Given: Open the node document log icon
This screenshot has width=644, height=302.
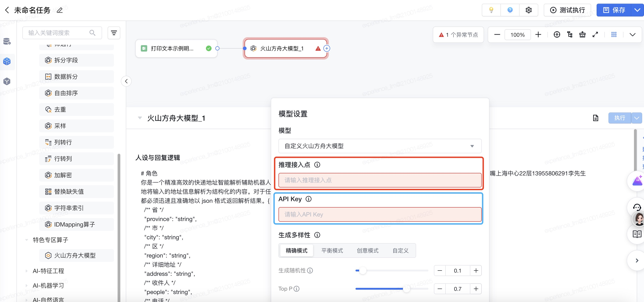Looking at the screenshot, I should pos(595,118).
